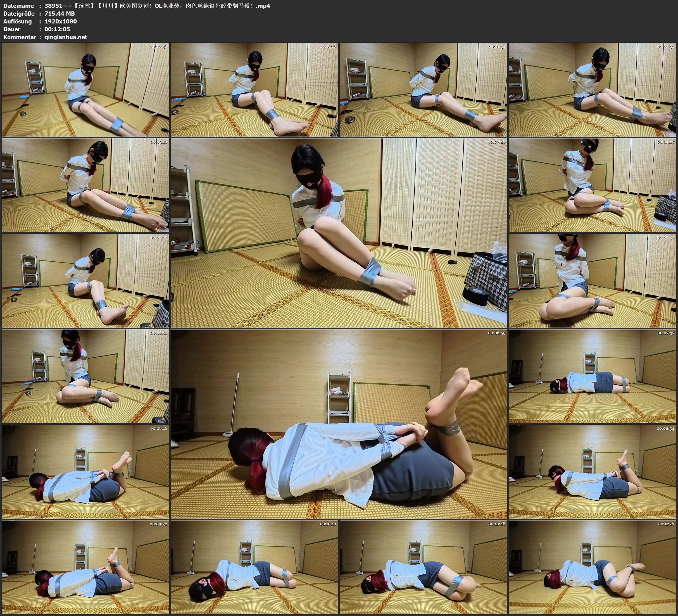Viewport: 678px width, 616px height.
Task: Click the 1920x1080 resolution value
Action: 61,21
